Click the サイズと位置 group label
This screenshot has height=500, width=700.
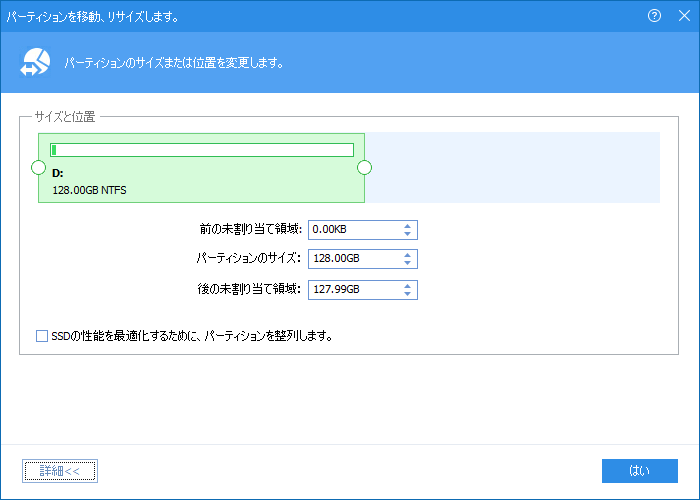pyautogui.click(x=65, y=117)
